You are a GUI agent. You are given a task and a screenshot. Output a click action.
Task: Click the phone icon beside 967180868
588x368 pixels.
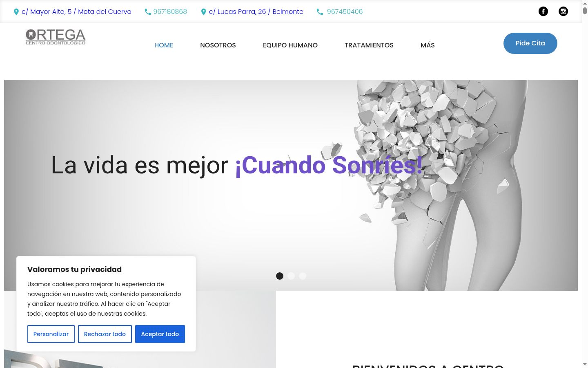click(148, 12)
